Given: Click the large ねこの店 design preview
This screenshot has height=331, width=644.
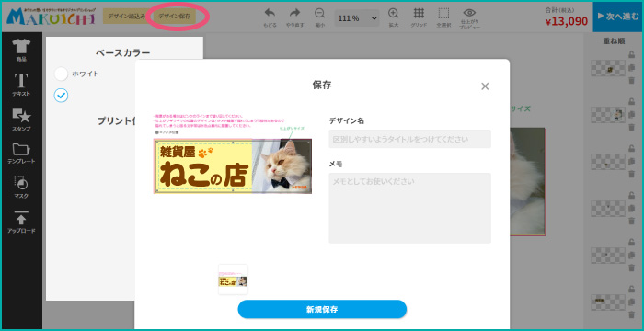Looking at the screenshot, I should pyautogui.click(x=233, y=165).
